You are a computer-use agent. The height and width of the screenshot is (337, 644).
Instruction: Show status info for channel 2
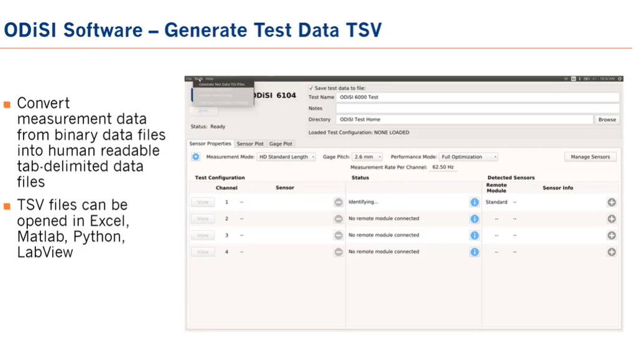point(474,219)
